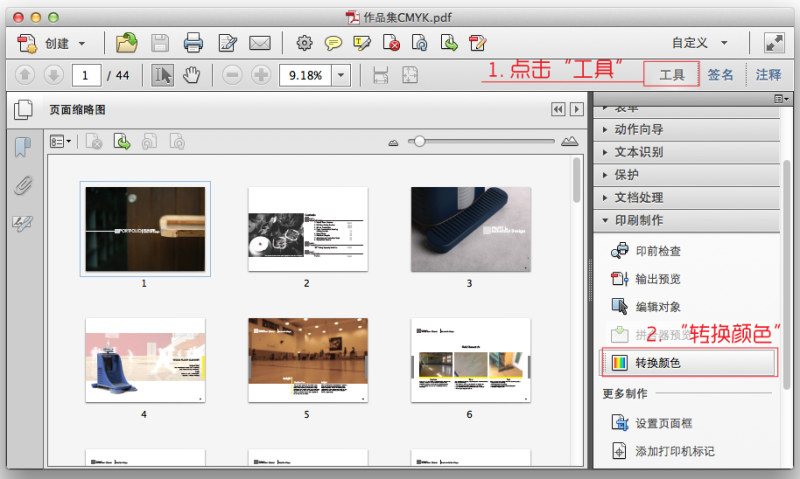Choose the text selection cursor tool
The height and width of the screenshot is (479, 800).
(x=163, y=75)
